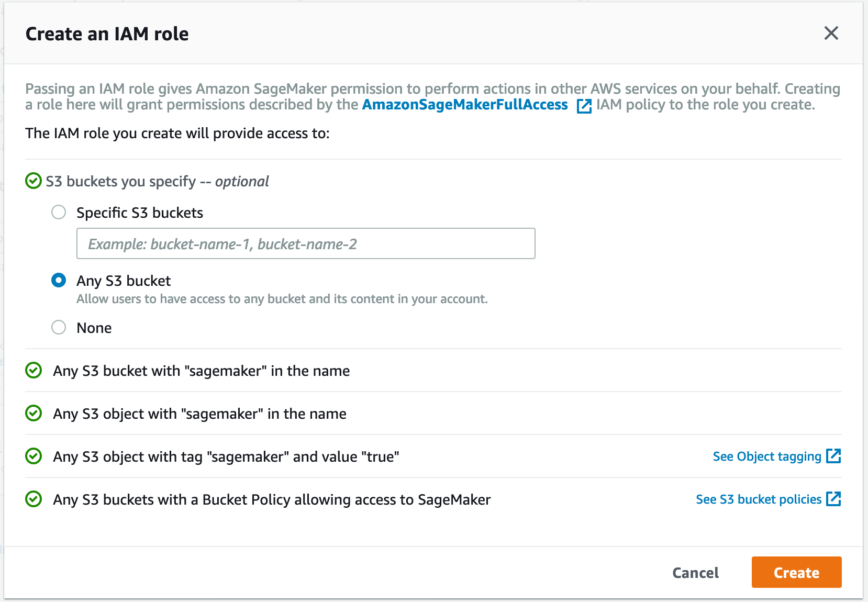The image size is (868, 602).
Task: Select the None radio option
Action: coord(59,327)
